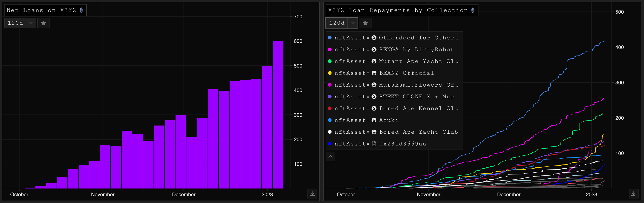This screenshot has width=644, height=203.
Task: Click the blue color dot for 0x231d3559aa
Action: [330, 144]
